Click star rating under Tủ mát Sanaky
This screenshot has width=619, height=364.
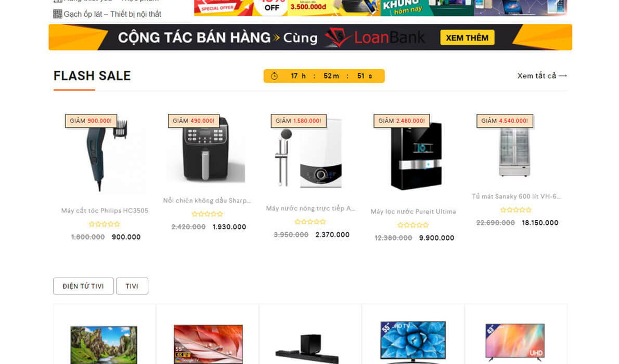click(x=516, y=210)
